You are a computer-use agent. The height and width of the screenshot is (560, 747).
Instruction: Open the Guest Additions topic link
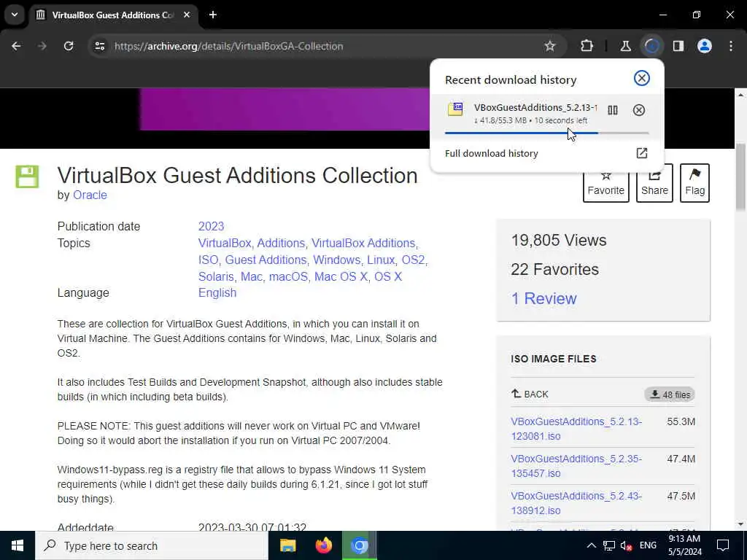[x=266, y=260]
